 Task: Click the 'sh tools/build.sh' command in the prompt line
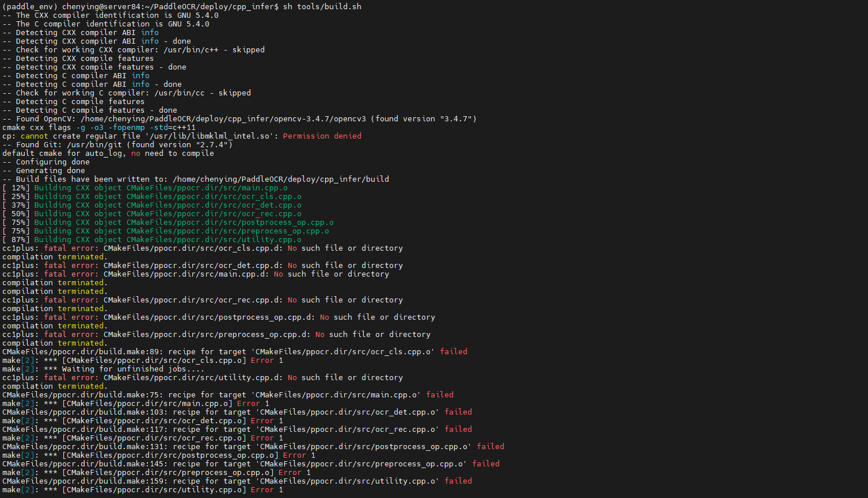(322, 6)
